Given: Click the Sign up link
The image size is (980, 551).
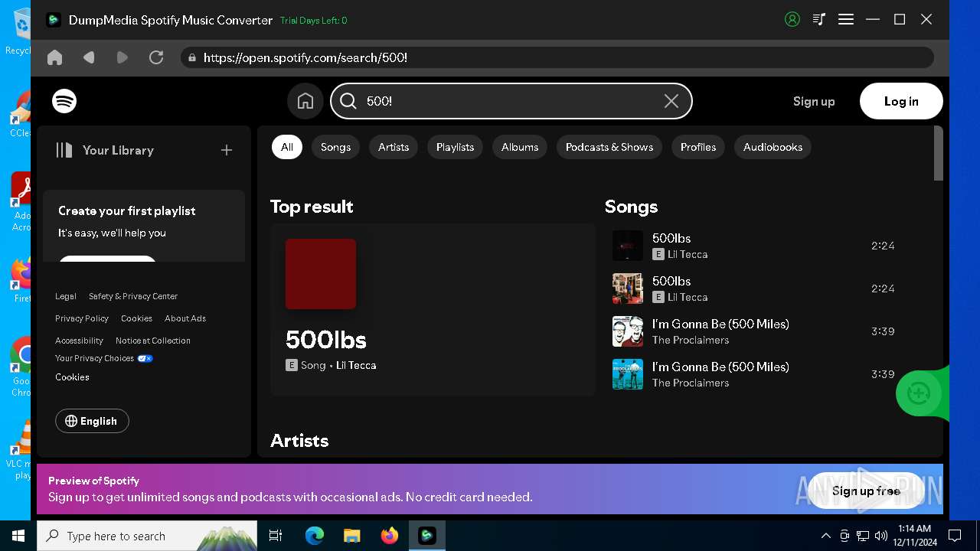Looking at the screenshot, I should pyautogui.click(x=814, y=101).
